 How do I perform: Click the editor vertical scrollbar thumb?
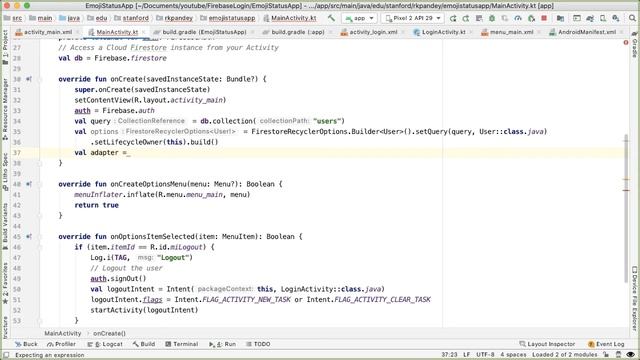pos(626,208)
